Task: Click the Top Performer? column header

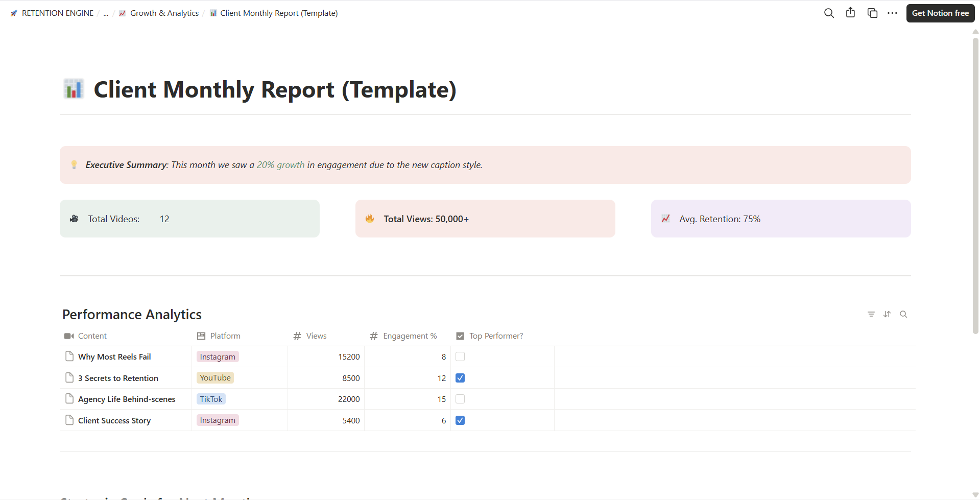Action: pos(503,336)
